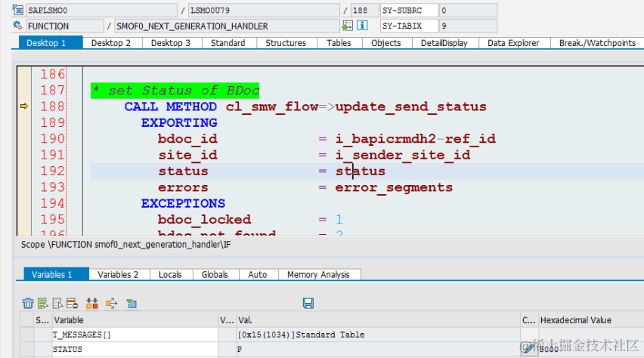644x358 pixels.
Task: Click the breakpoint margin beside line 190
Action: [x=24, y=139]
